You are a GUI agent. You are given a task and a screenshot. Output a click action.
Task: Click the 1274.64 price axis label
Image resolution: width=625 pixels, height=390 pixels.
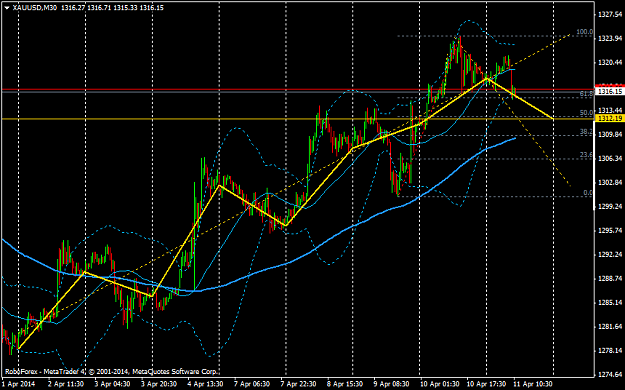pos(610,374)
